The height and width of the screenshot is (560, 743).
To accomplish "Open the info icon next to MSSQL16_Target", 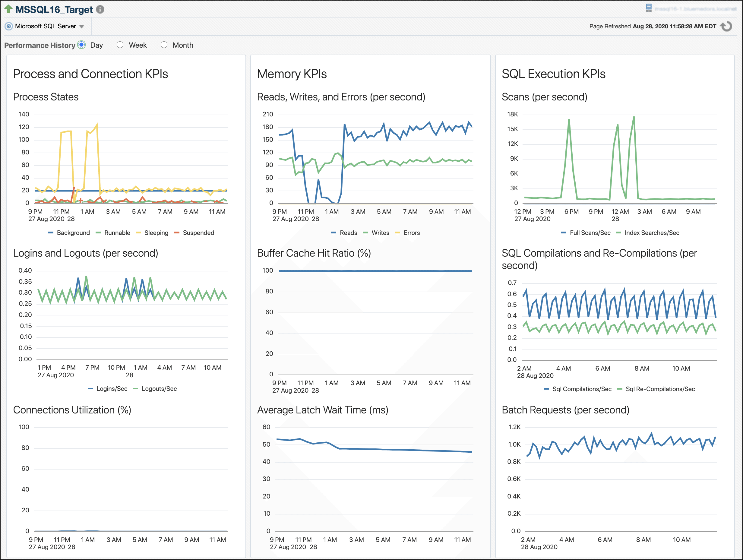I will tap(100, 10).
